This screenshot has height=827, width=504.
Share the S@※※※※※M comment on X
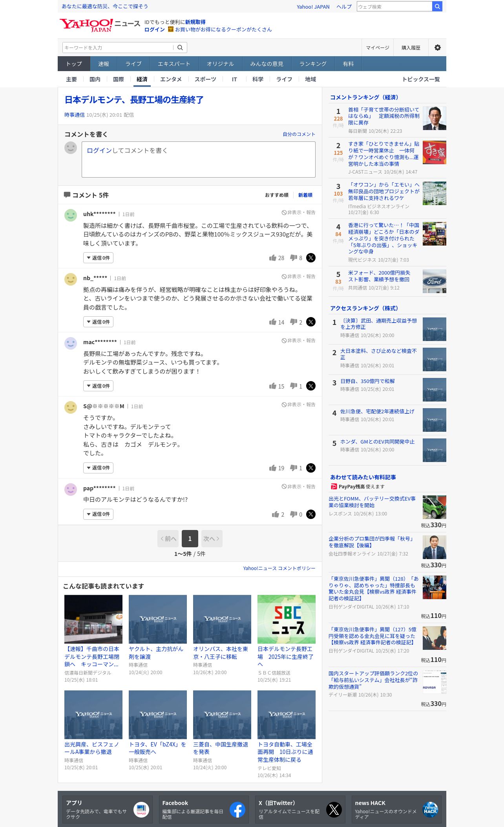[x=310, y=468]
